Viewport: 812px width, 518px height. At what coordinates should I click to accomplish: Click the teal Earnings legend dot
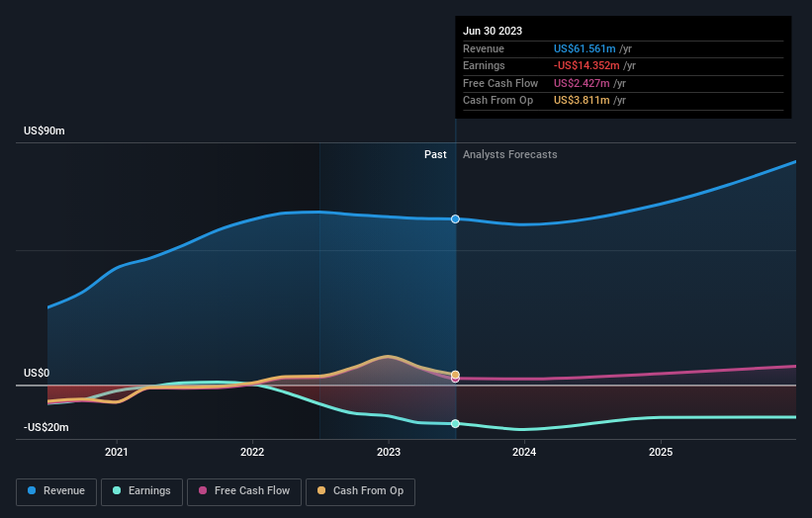(117, 490)
